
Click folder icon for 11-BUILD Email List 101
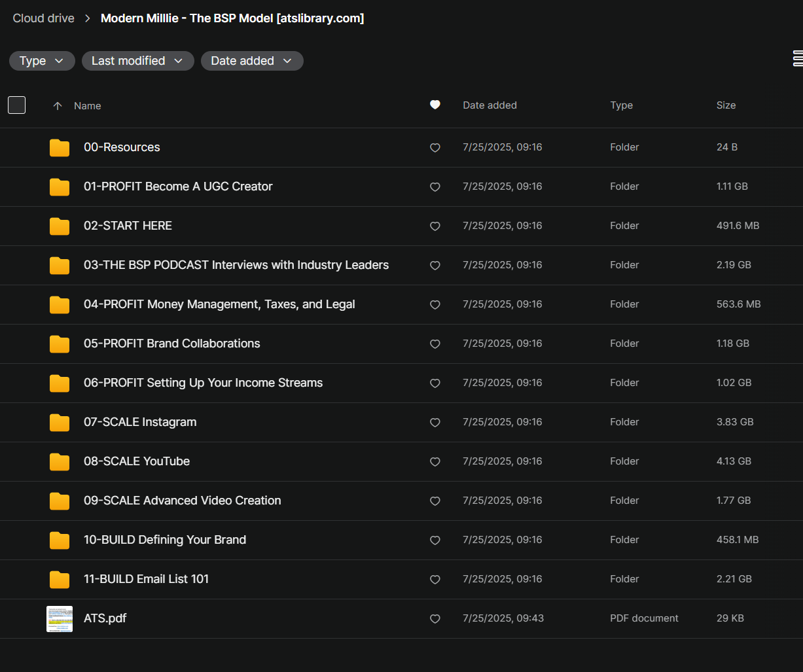tap(60, 580)
